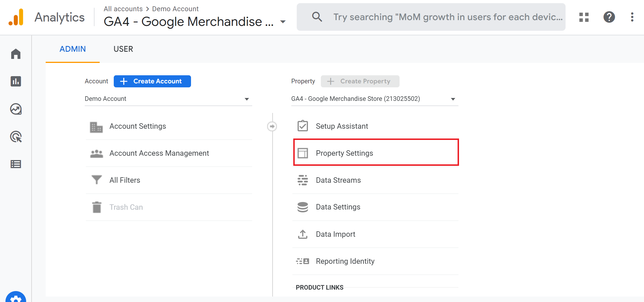Expand the Demo Account dropdown
This screenshot has width=644, height=302.
168,99
